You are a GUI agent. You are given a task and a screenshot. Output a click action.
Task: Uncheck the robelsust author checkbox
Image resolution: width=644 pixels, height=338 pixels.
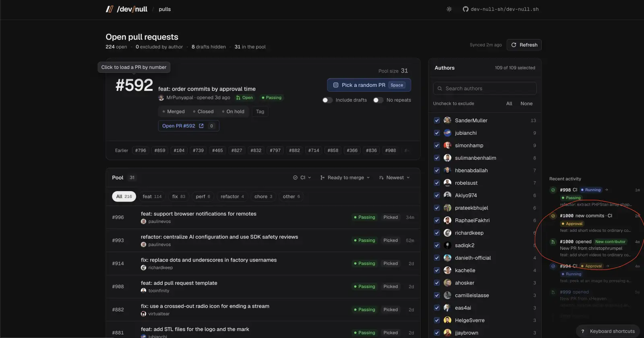click(437, 183)
